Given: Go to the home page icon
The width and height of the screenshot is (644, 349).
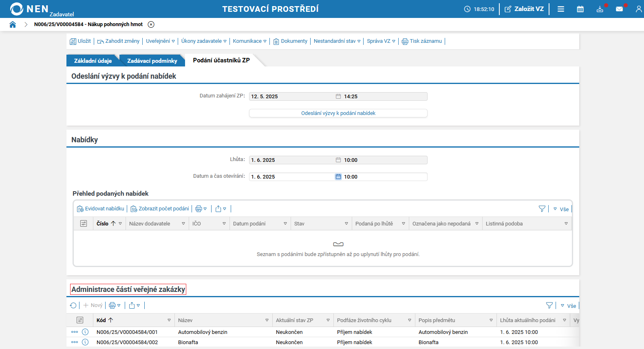Looking at the screenshot, I should click(x=13, y=24).
